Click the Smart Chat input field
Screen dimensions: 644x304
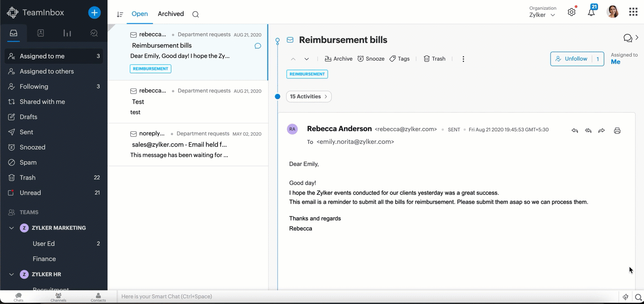point(367,296)
